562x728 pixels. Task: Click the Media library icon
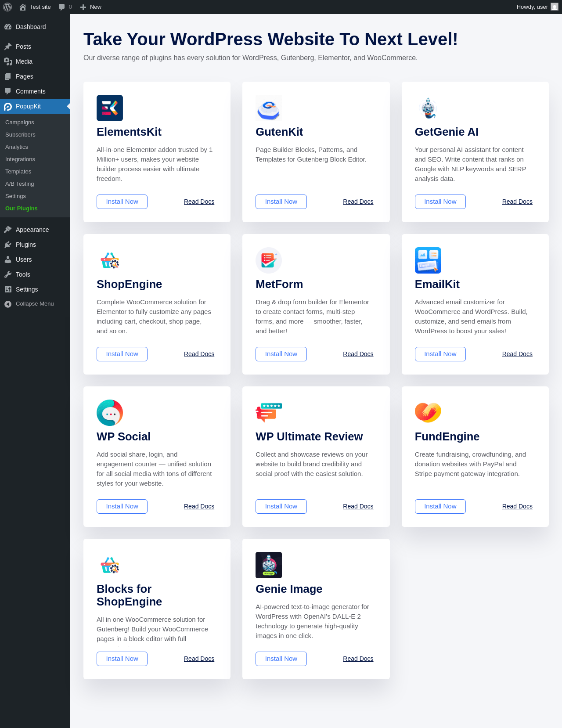pyautogui.click(x=8, y=61)
